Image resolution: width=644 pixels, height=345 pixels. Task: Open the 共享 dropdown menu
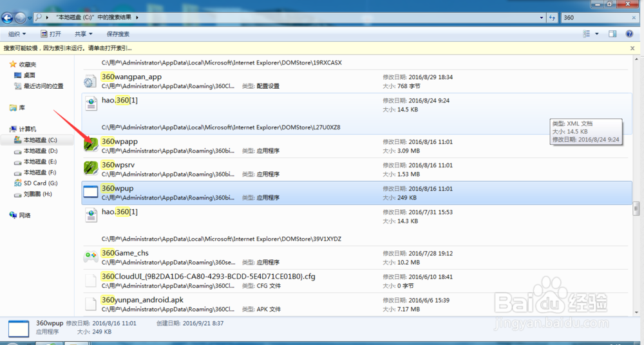pyautogui.click(x=83, y=34)
